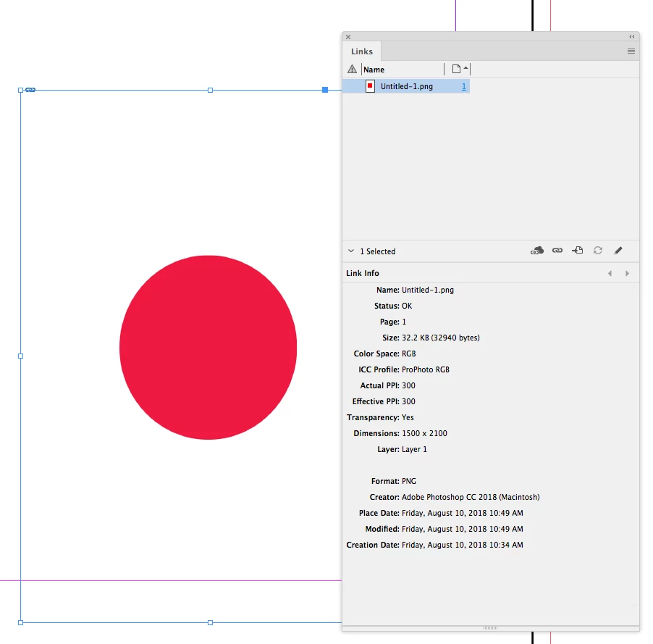Image resolution: width=653 pixels, height=644 pixels.
Task: Click the link badge on the image frame
Action: point(30,90)
